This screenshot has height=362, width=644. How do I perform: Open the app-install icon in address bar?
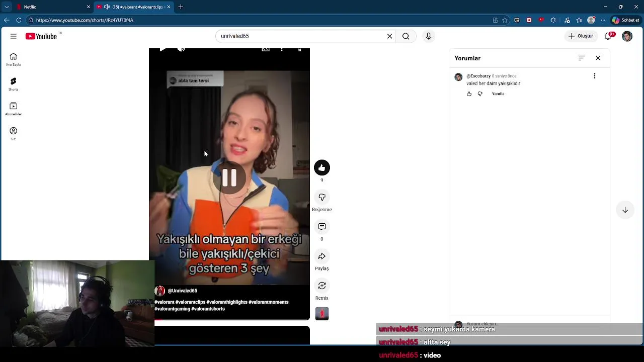coord(495,20)
